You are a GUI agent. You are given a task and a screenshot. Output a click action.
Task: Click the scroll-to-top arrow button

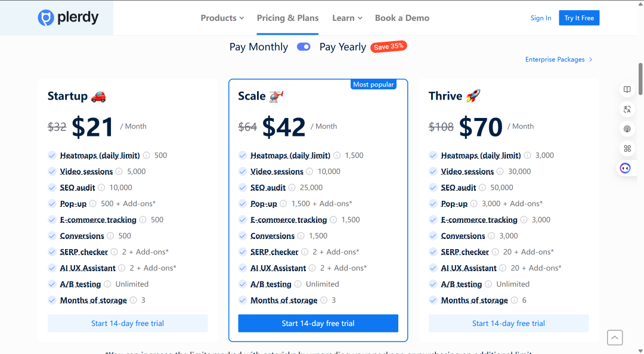[x=615, y=337]
